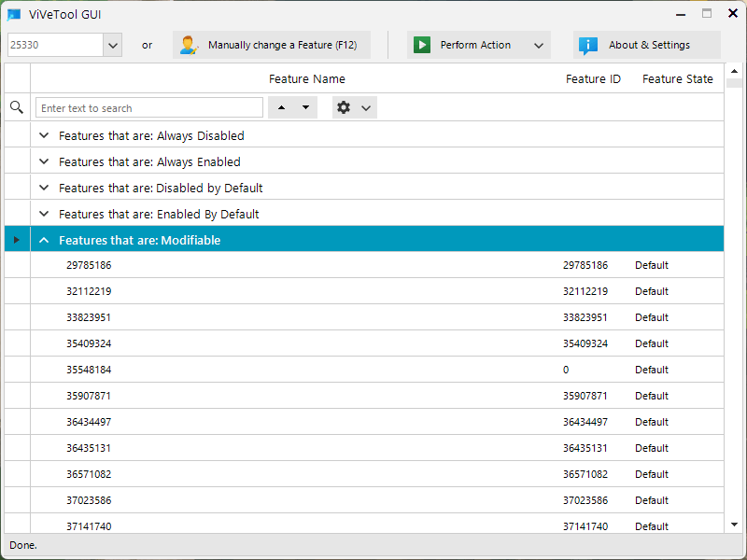Click the row indicator arrow beside Modifiable
The image size is (747, 560).
pos(17,240)
